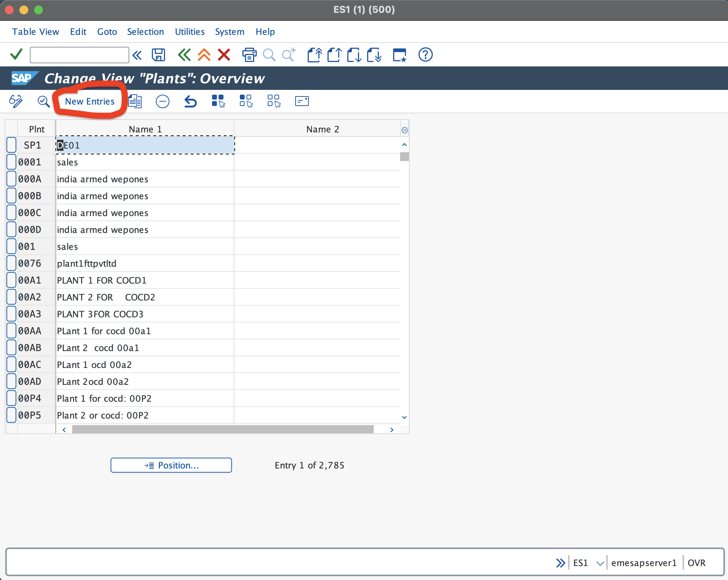Click the Configuration Help toolbar icon
This screenshot has height=580, width=728.
coord(302,101)
